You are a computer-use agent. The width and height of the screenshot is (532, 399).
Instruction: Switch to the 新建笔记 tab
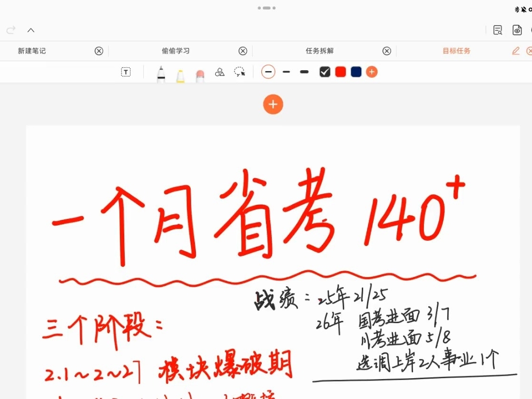32,51
